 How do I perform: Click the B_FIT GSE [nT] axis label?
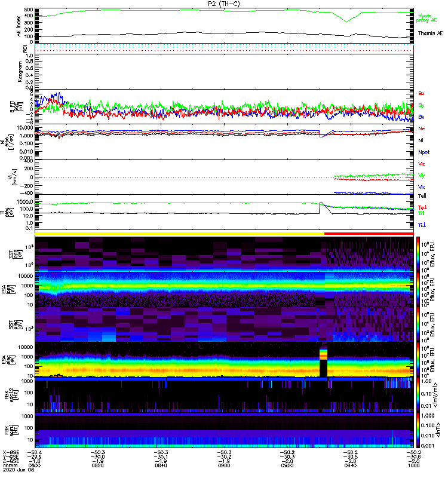[x=17, y=107]
